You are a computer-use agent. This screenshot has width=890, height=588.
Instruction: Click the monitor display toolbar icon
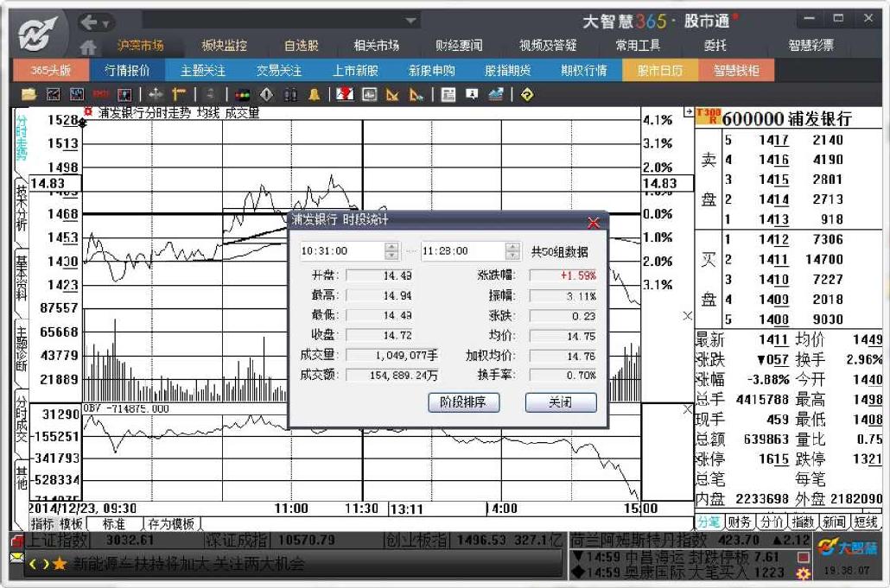coord(370,95)
